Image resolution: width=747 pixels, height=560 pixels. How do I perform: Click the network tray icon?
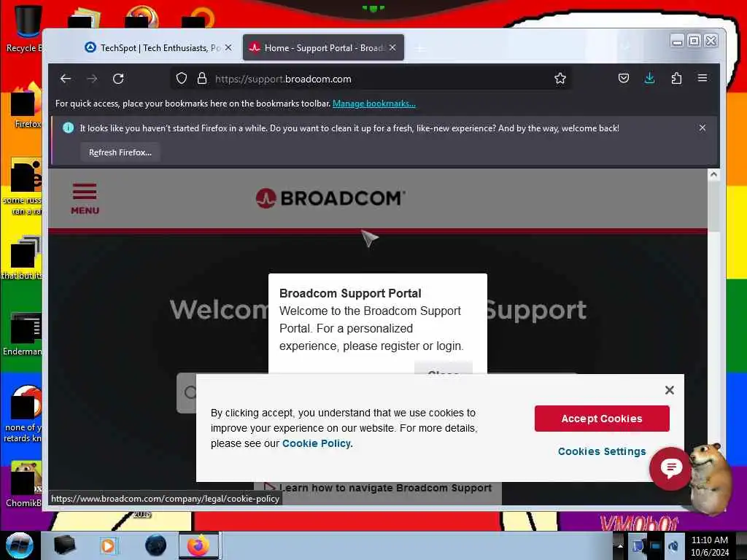coord(656,546)
